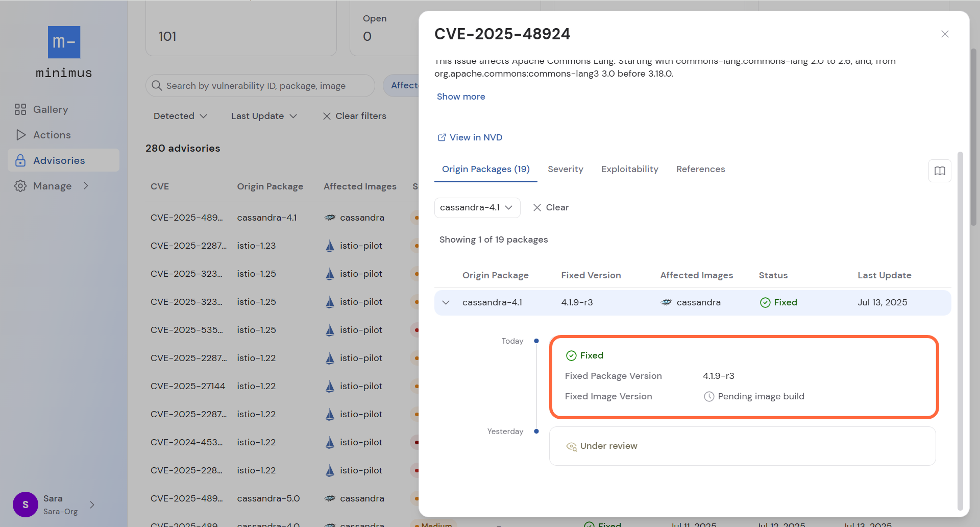
Task: Click the panel's inner scrollbar
Action: click(960, 331)
